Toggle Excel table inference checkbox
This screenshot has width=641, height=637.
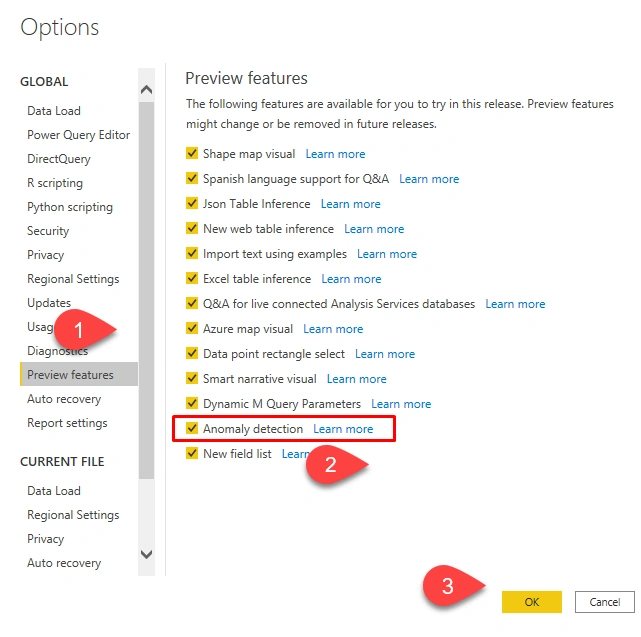[x=192, y=278]
